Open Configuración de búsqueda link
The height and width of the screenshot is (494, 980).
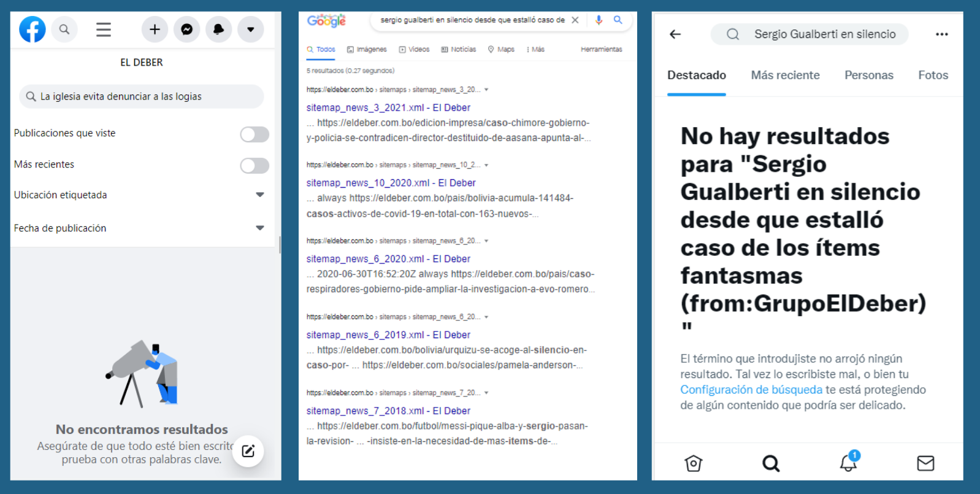[751, 390]
